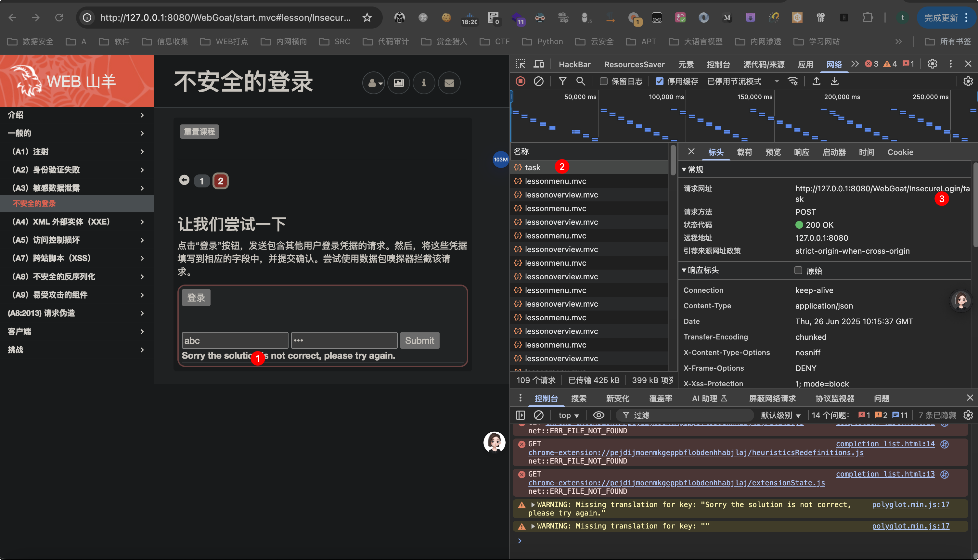Go back with lesson page arrow icon

184,180
